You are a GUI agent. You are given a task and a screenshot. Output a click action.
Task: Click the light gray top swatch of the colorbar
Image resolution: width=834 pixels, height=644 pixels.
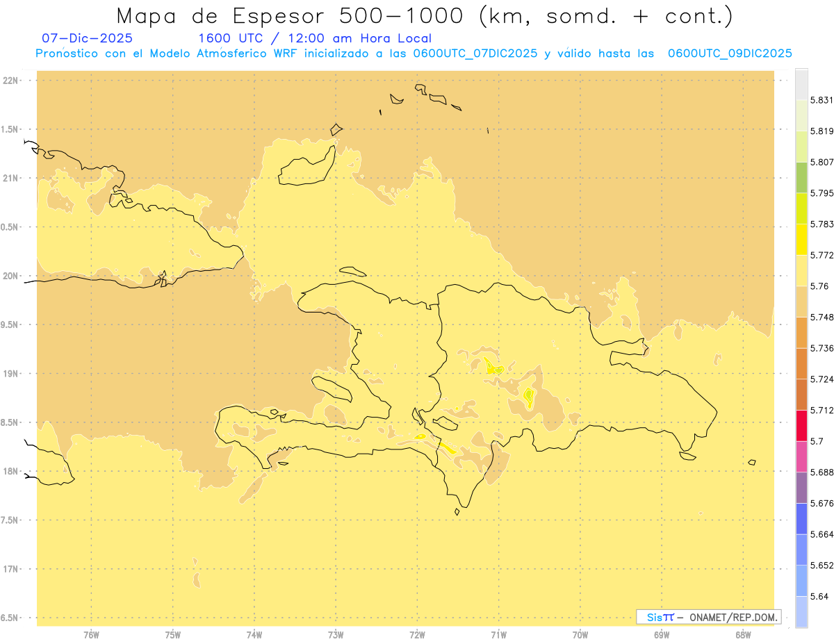tap(801, 85)
